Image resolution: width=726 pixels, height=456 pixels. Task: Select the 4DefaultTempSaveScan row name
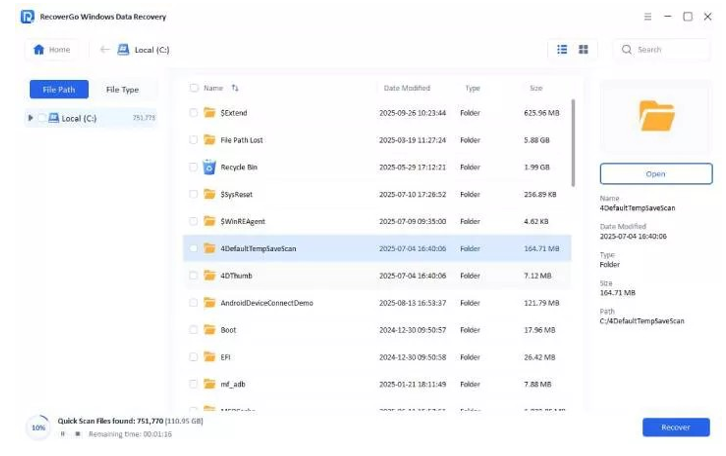pyautogui.click(x=258, y=249)
